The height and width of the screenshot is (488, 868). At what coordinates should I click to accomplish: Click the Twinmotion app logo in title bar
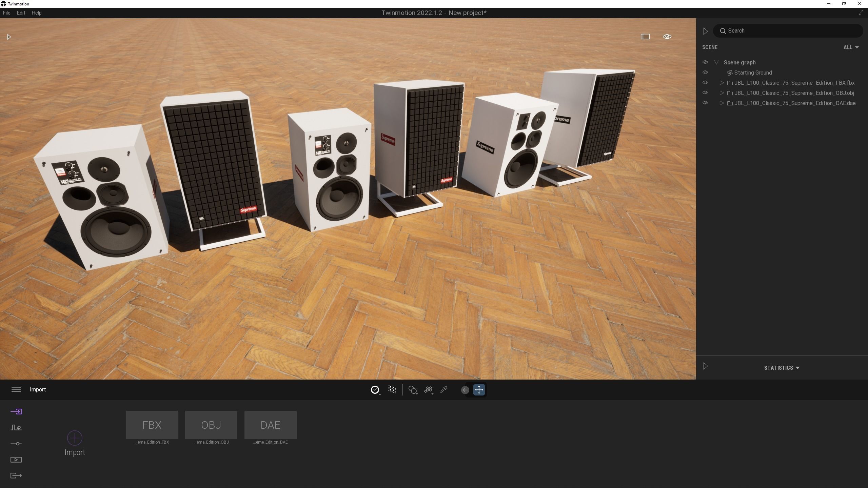[3, 4]
